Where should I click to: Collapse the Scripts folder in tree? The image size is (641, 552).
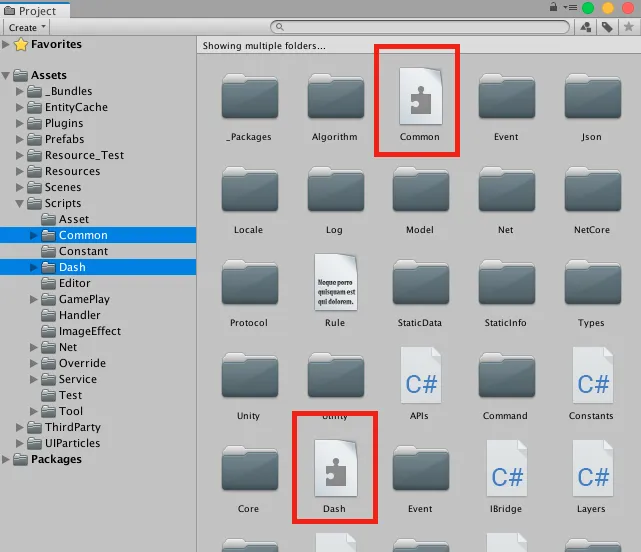(x=22, y=203)
